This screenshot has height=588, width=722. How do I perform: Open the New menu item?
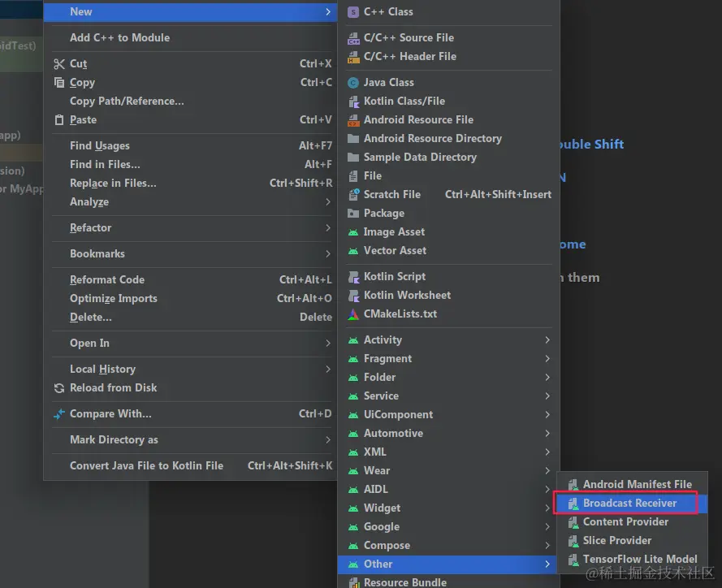(x=191, y=12)
